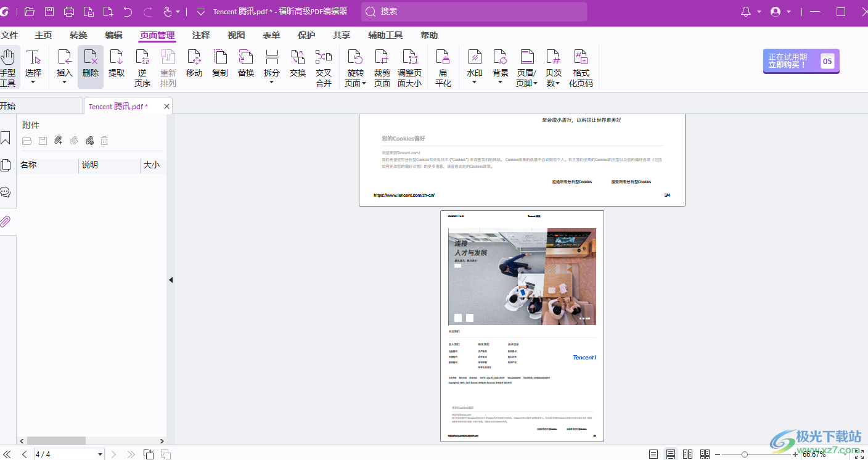Screen dimensions: 868x460
Task: Switch to the 主页 tab
Action: click(x=44, y=36)
